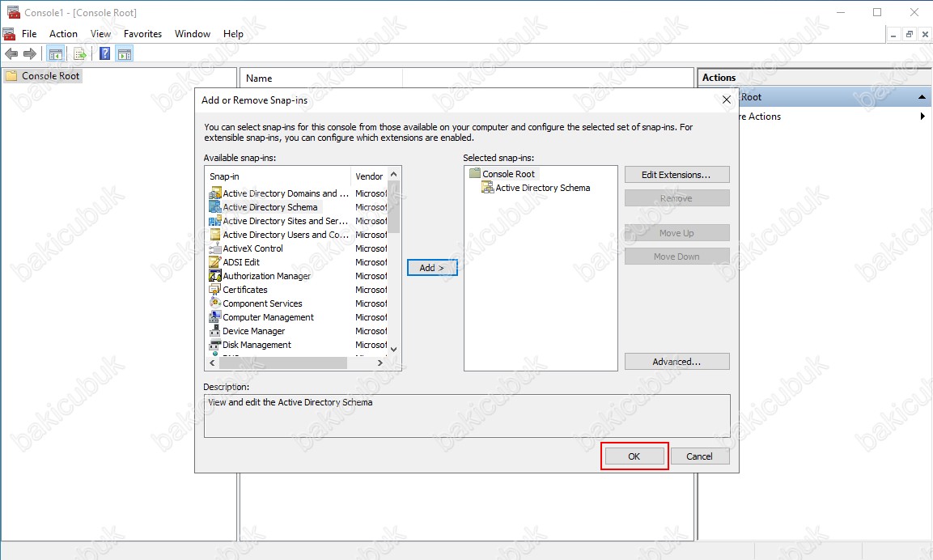Screen dimensions: 933x560
Task: Click the vertical scrollbar thumb in available snap-ins
Action: (x=393, y=206)
